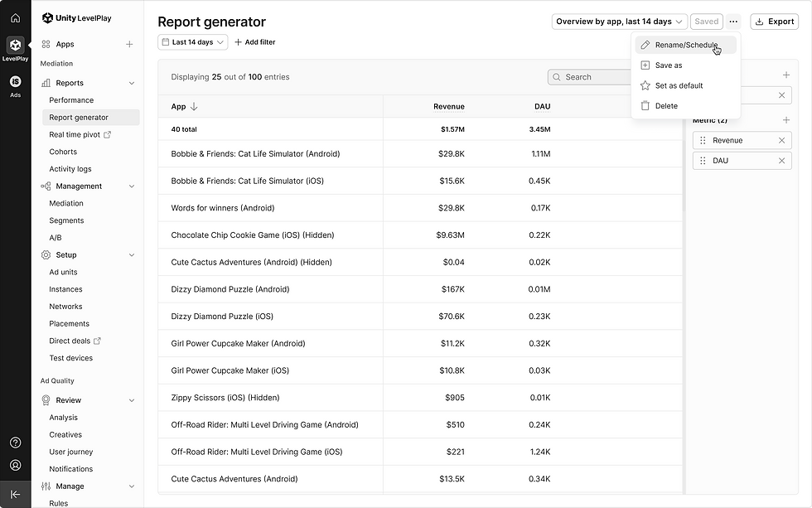This screenshot has height=508, width=812.
Task: Click the Saved button
Action: coord(706,22)
